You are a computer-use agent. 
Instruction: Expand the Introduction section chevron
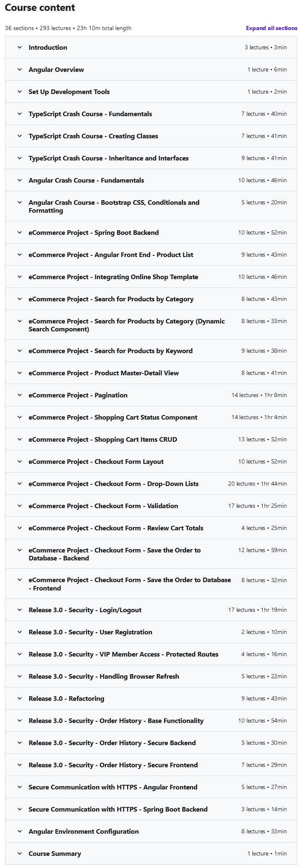click(20, 47)
